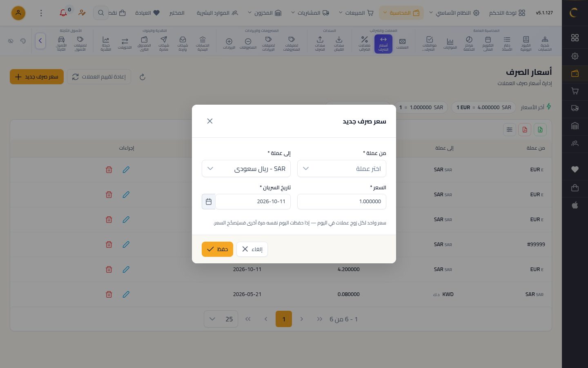Open revenue categories (تصنيفات الإيرادات) icon
This screenshot has height=368, width=588.
click(268, 44)
